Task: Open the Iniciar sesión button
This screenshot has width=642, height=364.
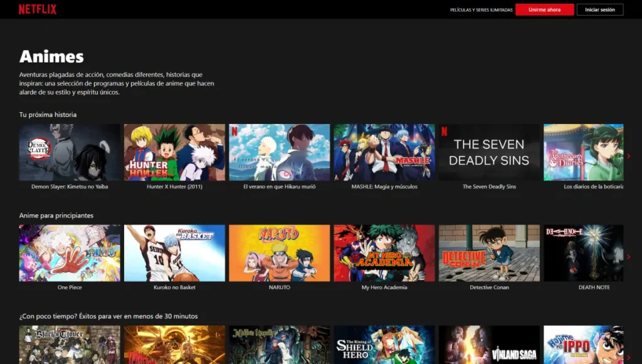Action: [600, 9]
